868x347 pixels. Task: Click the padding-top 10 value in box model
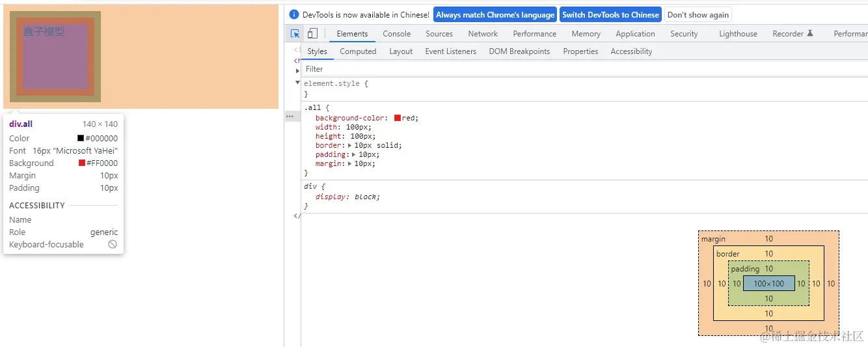[x=769, y=269]
